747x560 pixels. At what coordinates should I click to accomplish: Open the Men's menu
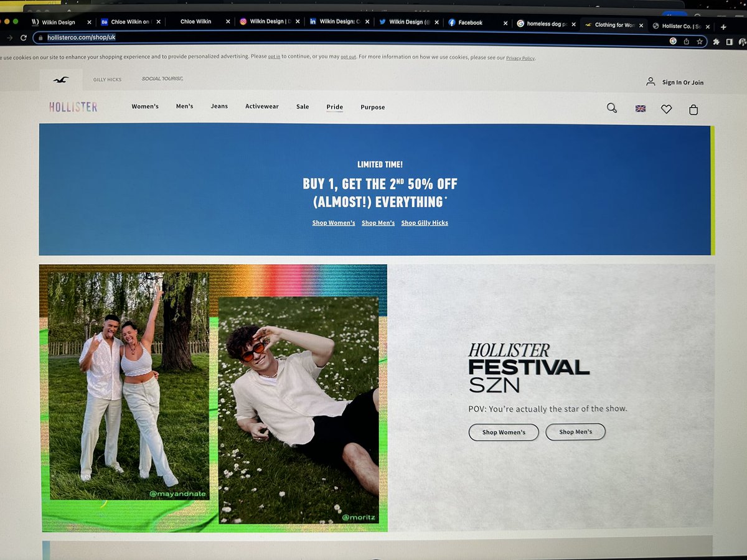coord(184,106)
